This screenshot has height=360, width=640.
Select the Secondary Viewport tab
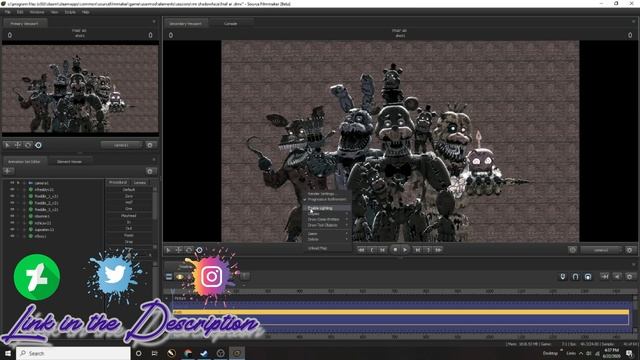tap(186, 24)
